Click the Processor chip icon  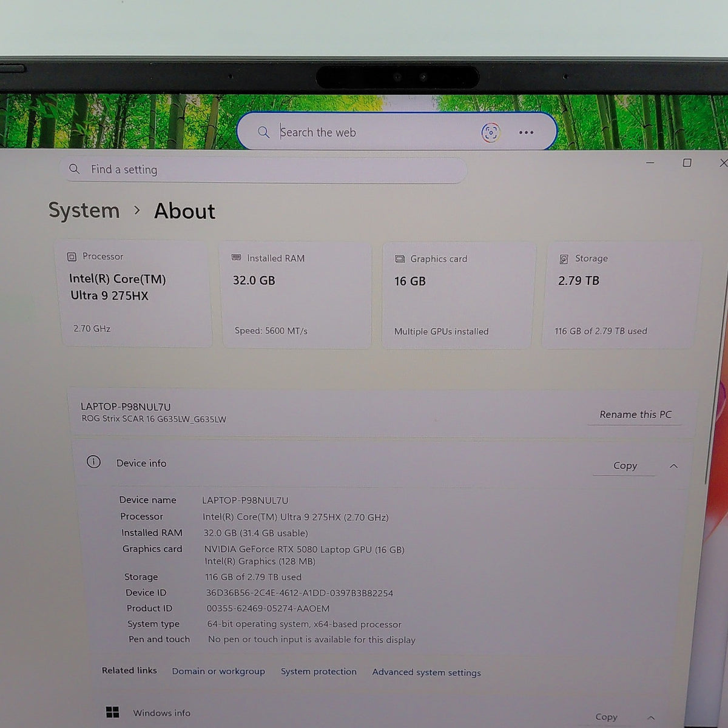(x=72, y=257)
